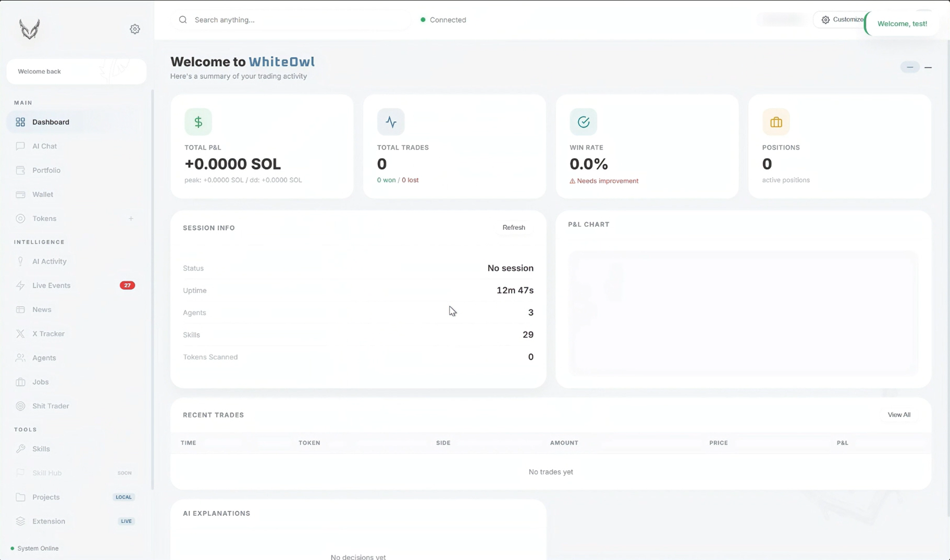Click the TIME column header
Viewport: 950px width, 560px height.
point(188,443)
